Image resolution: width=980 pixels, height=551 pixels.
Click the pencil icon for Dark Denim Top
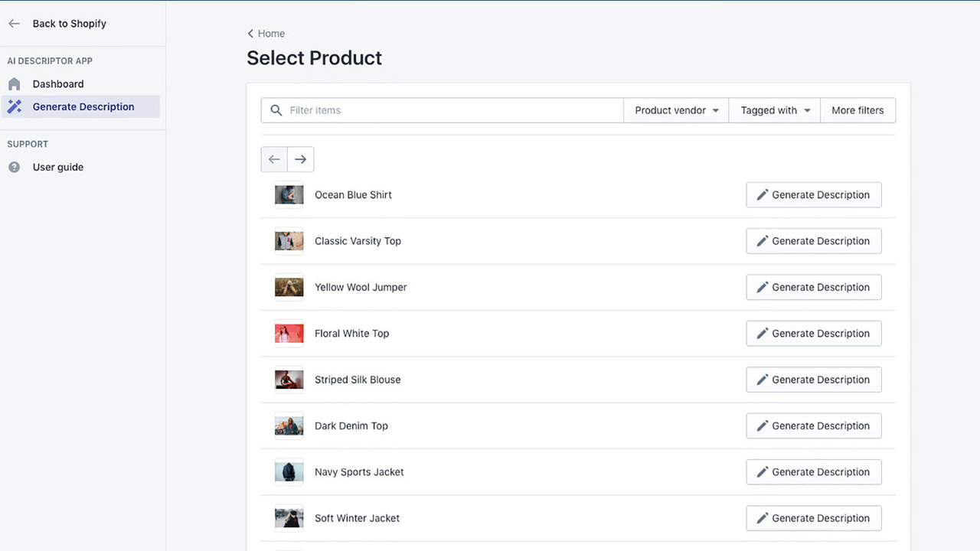click(762, 425)
